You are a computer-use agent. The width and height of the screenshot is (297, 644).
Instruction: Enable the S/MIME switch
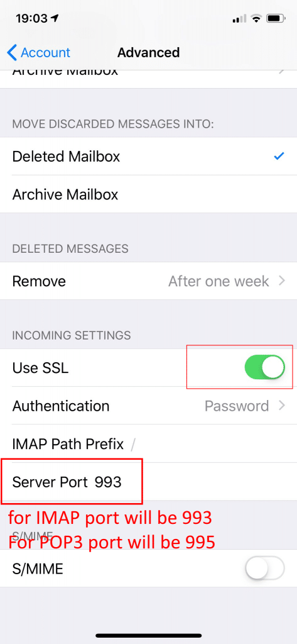(x=264, y=569)
